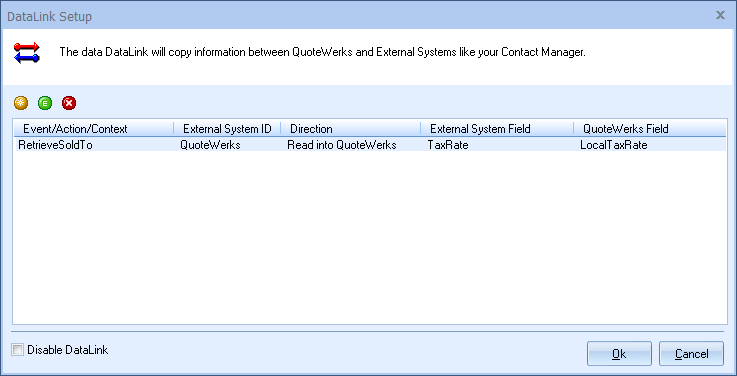
Task: Click the Ok button
Action: [x=619, y=353]
